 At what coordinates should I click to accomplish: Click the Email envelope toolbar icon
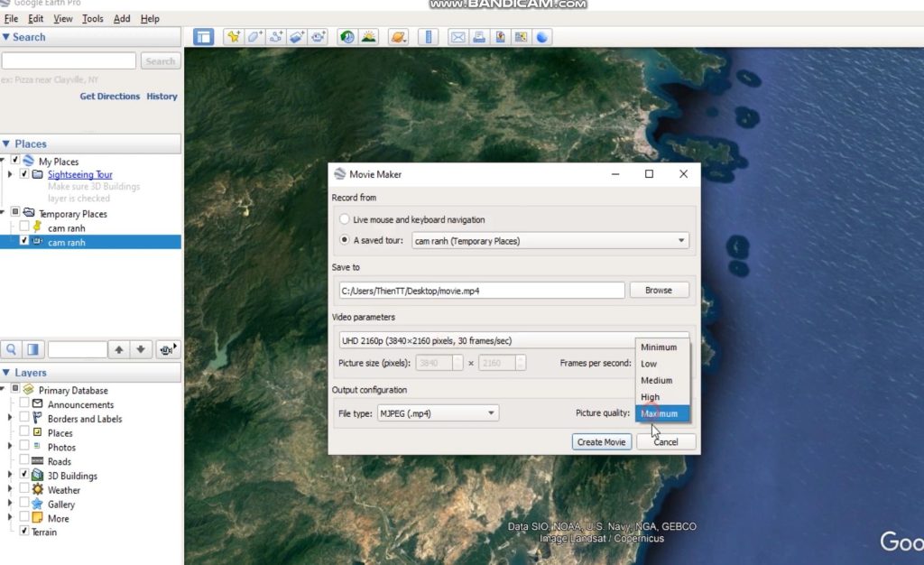[x=457, y=37]
